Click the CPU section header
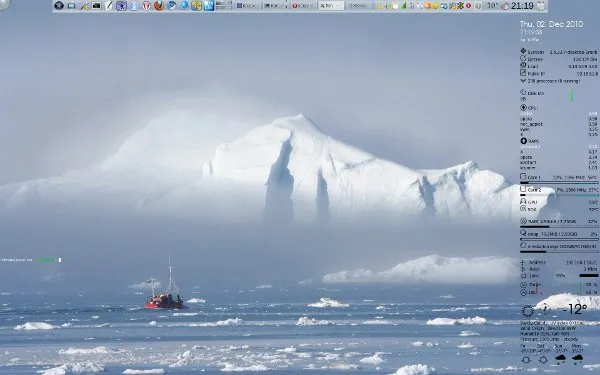 pyautogui.click(x=528, y=108)
